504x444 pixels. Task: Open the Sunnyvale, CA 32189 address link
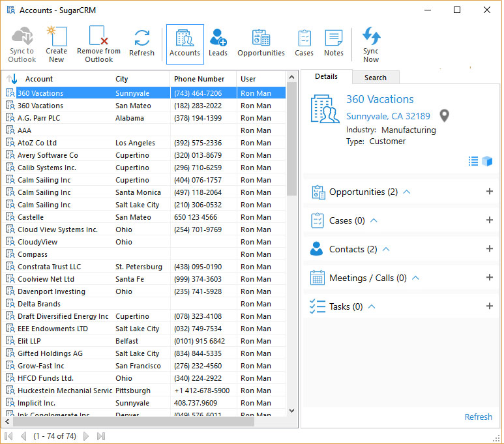click(388, 116)
